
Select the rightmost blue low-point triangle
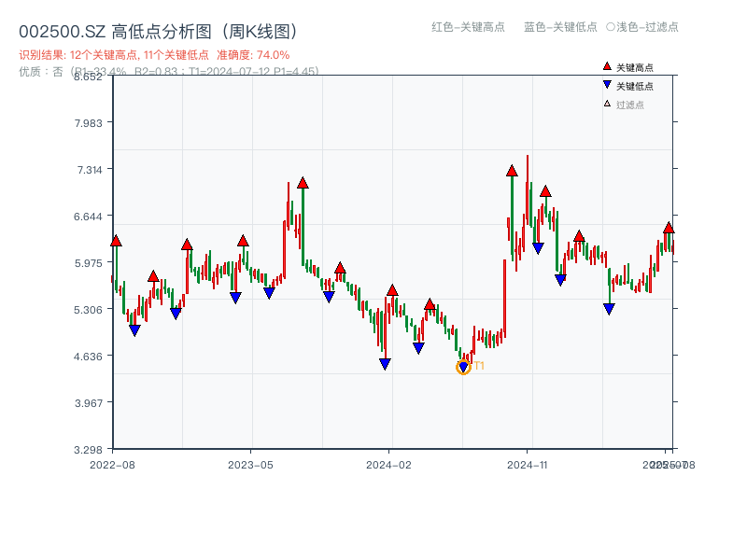[609, 309]
